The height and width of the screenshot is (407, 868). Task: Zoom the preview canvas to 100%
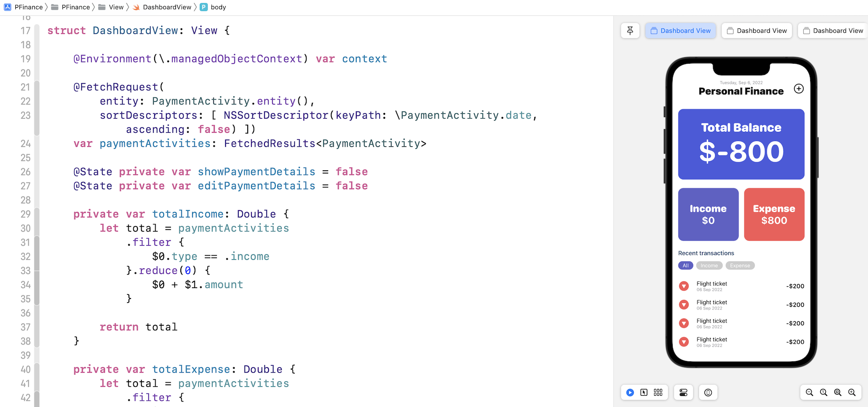[x=824, y=393]
